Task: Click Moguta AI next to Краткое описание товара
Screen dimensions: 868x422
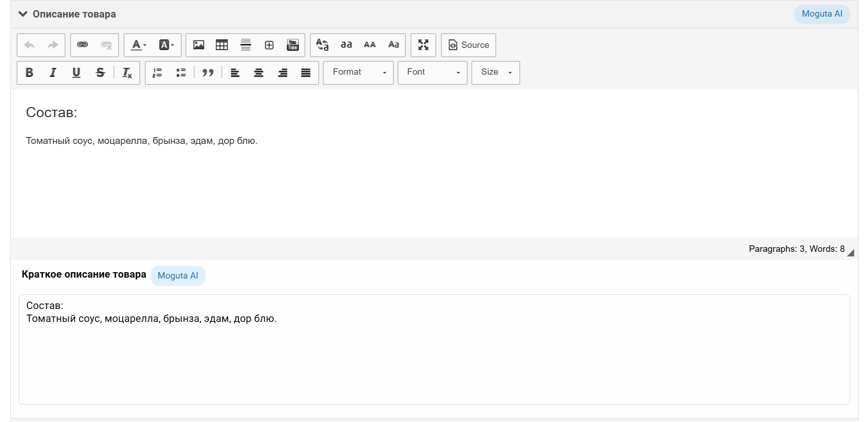Action: [x=178, y=275]
